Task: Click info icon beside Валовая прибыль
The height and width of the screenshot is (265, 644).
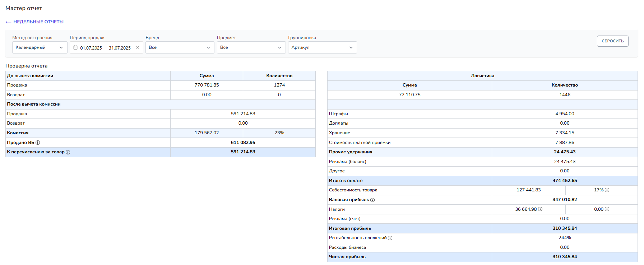Action: [372, 200]
